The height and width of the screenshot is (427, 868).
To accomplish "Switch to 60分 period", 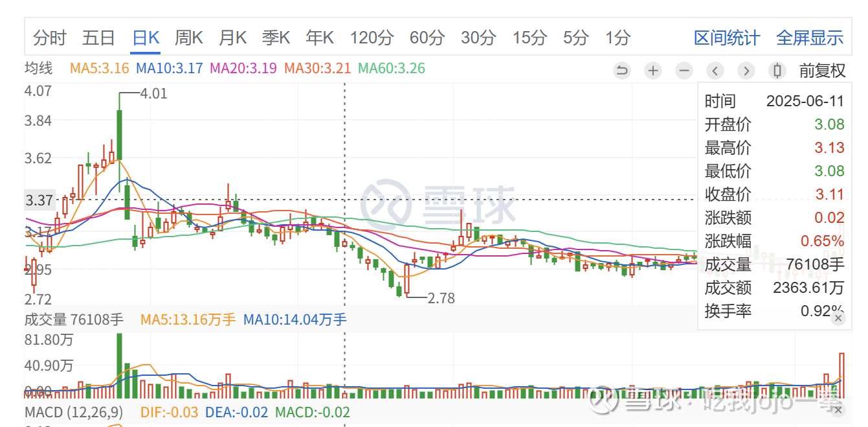I will pyautogui.click(x=427, y=38).
